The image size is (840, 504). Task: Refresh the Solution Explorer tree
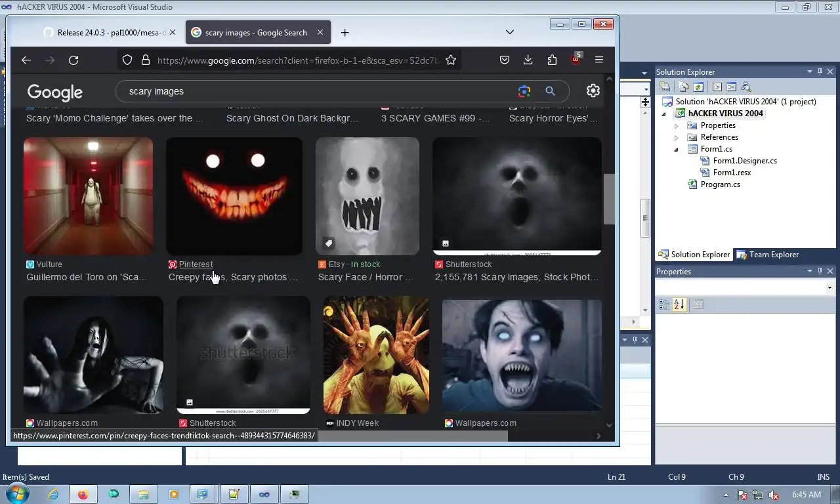(698, 87)
